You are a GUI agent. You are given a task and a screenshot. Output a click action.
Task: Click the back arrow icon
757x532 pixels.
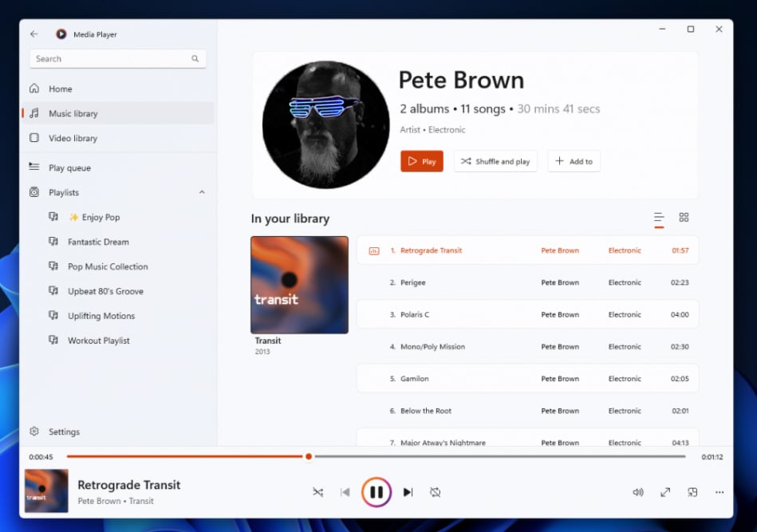coord(34,34)
